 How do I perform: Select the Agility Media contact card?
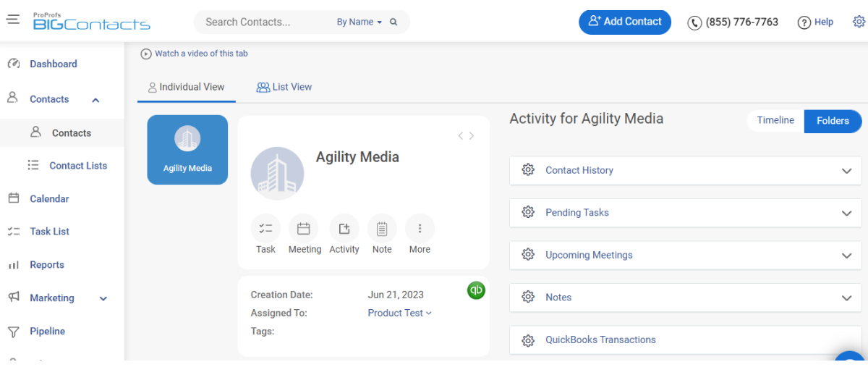(187, 150)
